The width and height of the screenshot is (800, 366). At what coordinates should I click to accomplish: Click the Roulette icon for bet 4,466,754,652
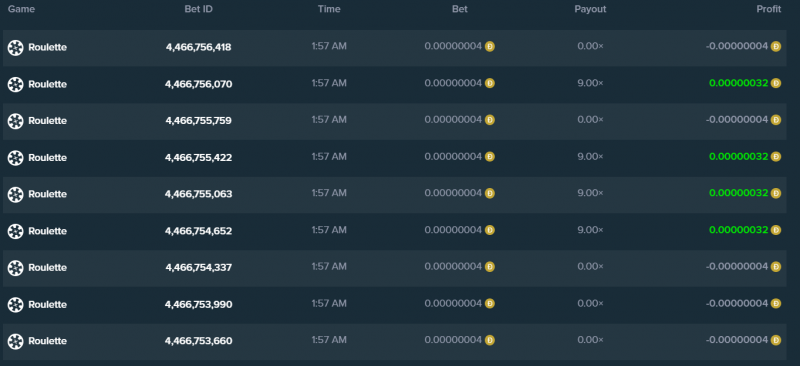16,232
